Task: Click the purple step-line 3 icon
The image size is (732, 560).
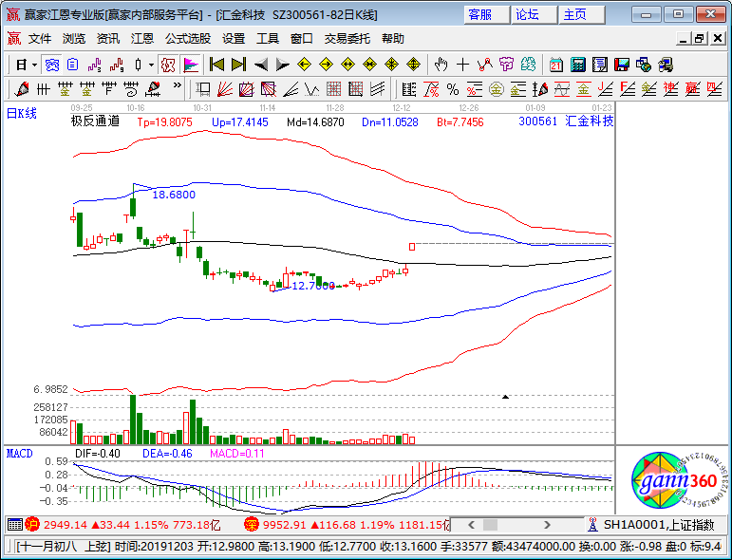Action: pyautogui.click(x=95, y=65)
